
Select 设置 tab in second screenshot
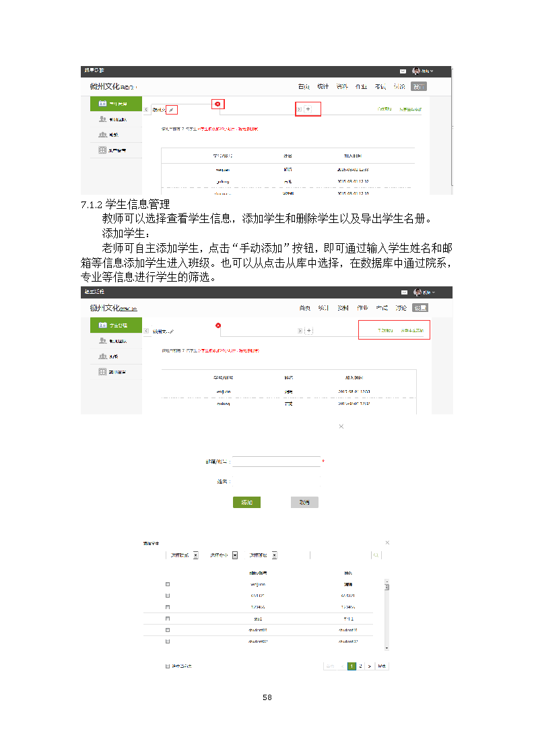click(x=420, y=308)
